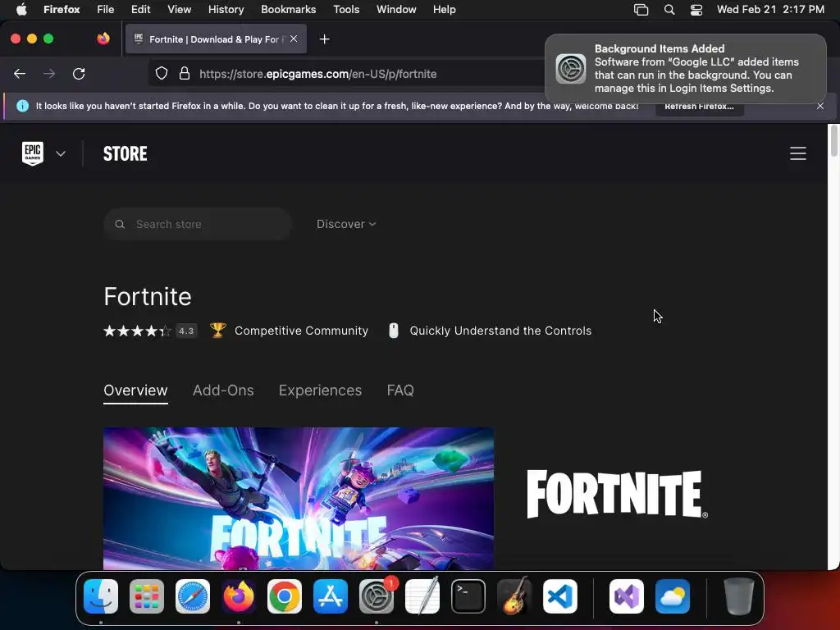Click the STORE heading link
The image size is (840, 630).
[x=125, y=153]
